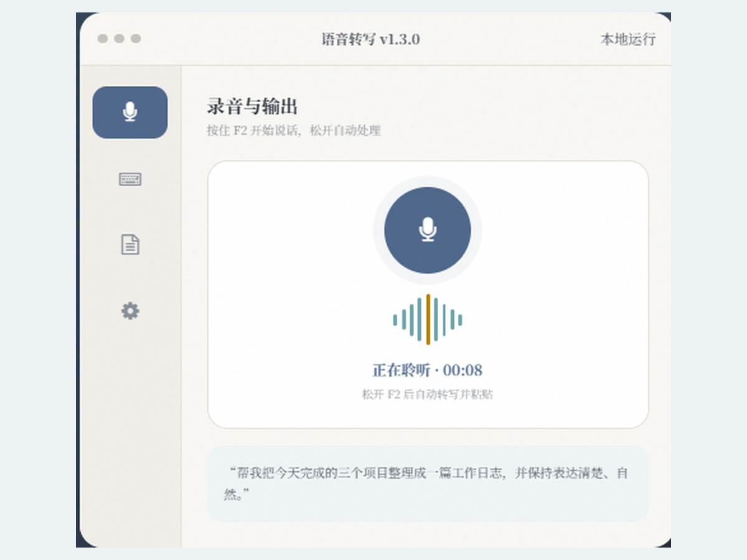Select the microphone recording tab in sidebar
Viewport: 747px width, 560px height.
[130, 113]
